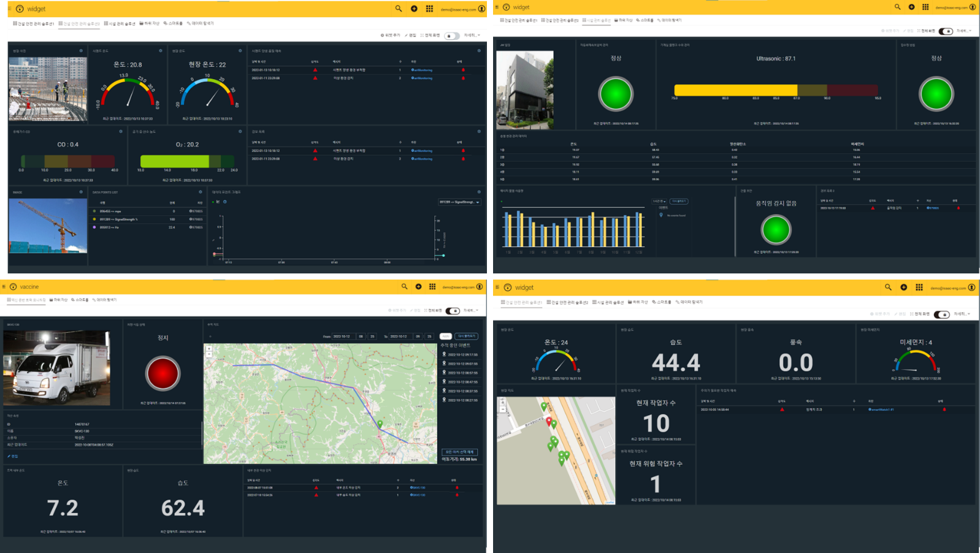The width and height of the screenshot is (980, 553).
Task: Click the plus icon in the vaccine dashboard
Action: point(418,286)
